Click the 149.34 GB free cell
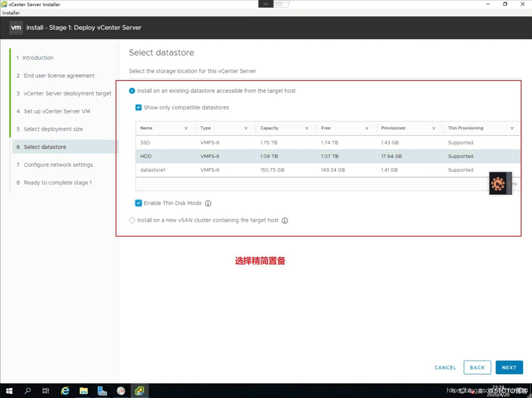The image size is (532, 398). point(333,170)
